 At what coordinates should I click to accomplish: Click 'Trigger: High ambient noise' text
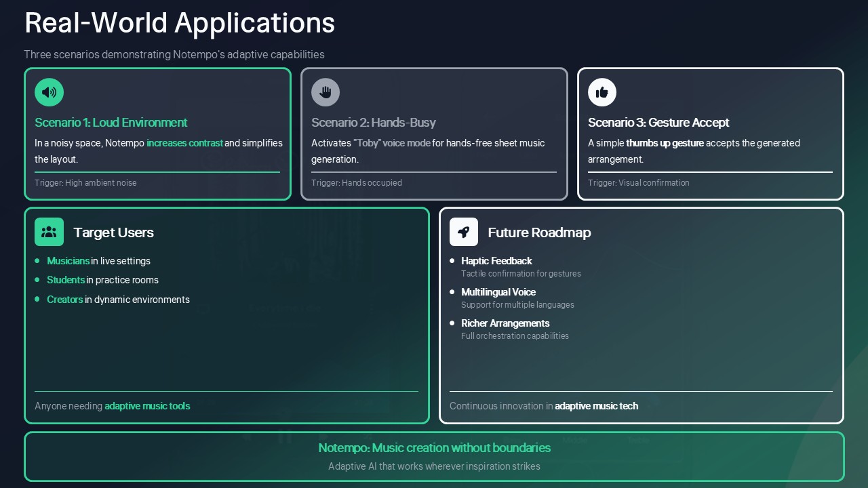point(85,183)
